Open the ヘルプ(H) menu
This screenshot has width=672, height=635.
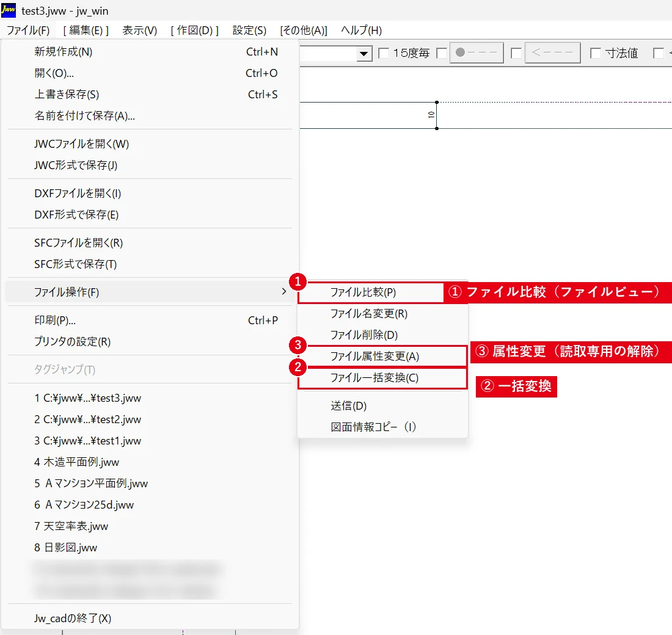[x=361, y=31]
